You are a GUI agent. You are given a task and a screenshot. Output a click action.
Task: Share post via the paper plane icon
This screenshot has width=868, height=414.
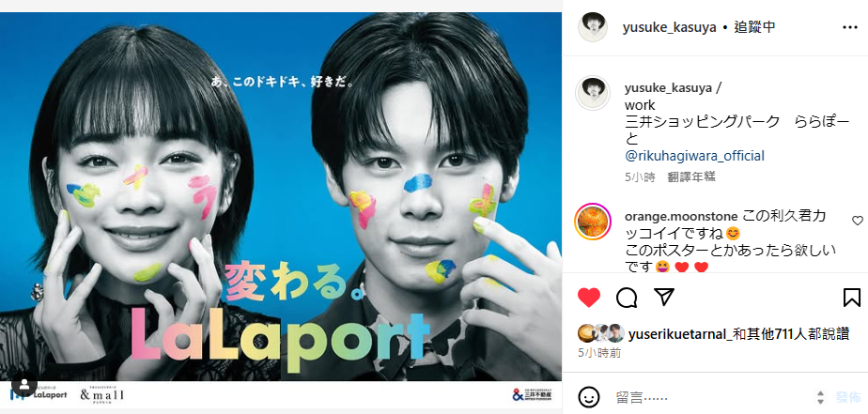(664, 297)
